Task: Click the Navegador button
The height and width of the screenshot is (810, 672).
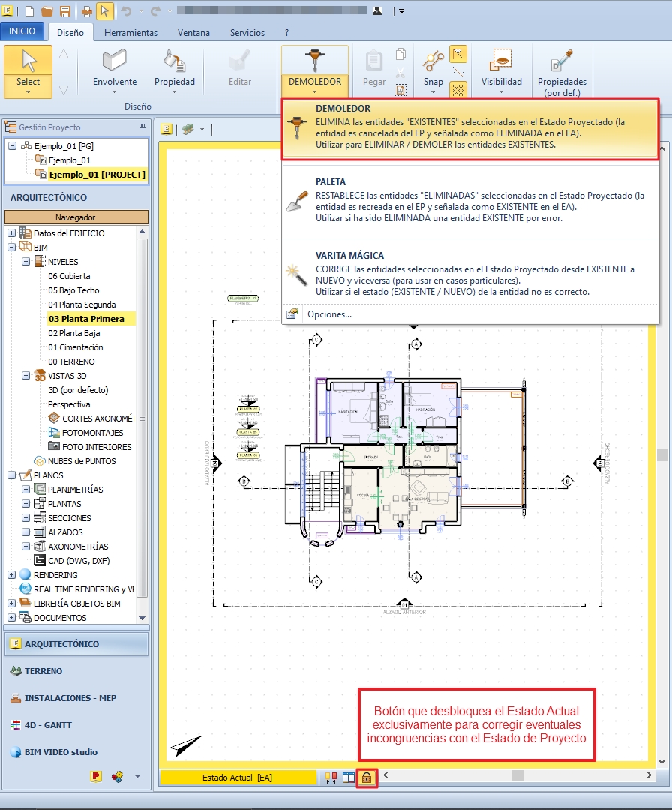Action: point(76,217)
